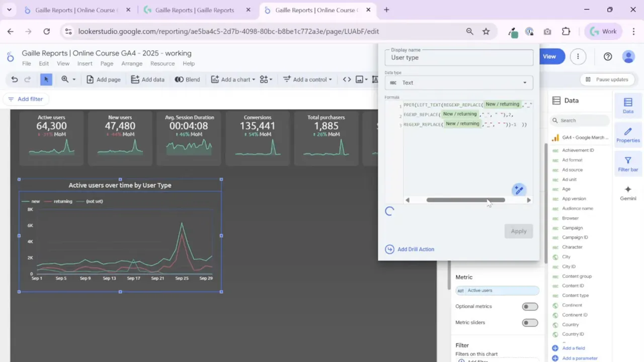Open the Data type dropdown showing Text
Viewport: 644px width, 362px height.
point(458,82)
